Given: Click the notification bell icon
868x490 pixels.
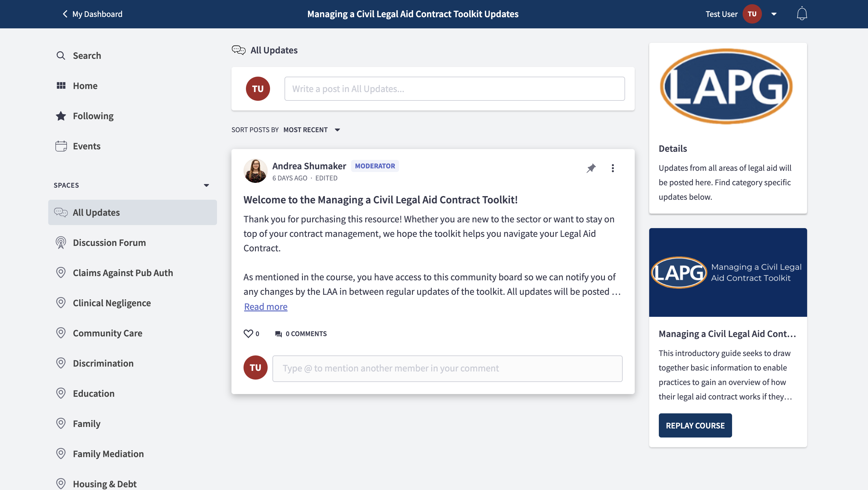Looking at the screenshot, I should (x=802, y=14).
